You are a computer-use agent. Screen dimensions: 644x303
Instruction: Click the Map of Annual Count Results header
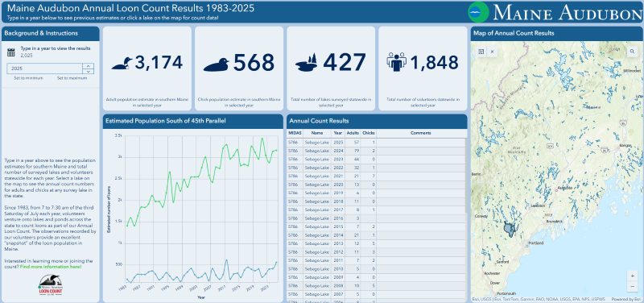tap(557, 34)
